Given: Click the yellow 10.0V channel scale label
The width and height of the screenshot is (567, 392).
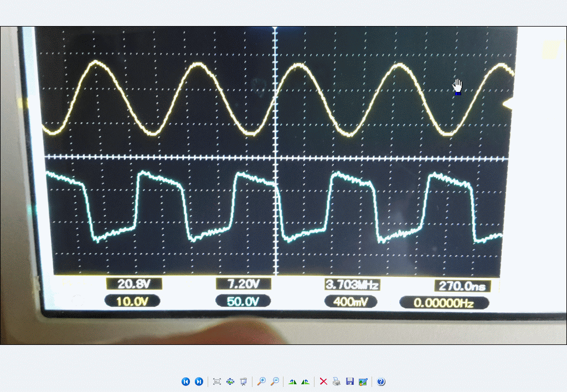Looking at the screenshot, I should [x=133, y=301].
